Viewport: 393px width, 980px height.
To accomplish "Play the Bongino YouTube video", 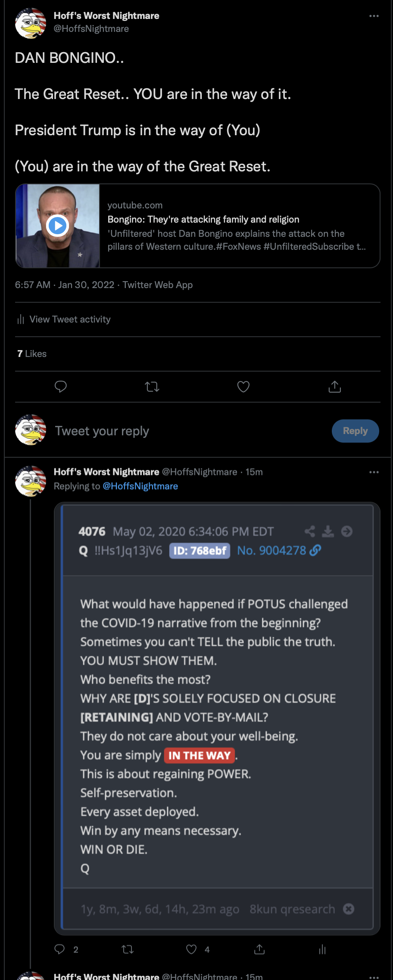I will [x=58, y=226].
